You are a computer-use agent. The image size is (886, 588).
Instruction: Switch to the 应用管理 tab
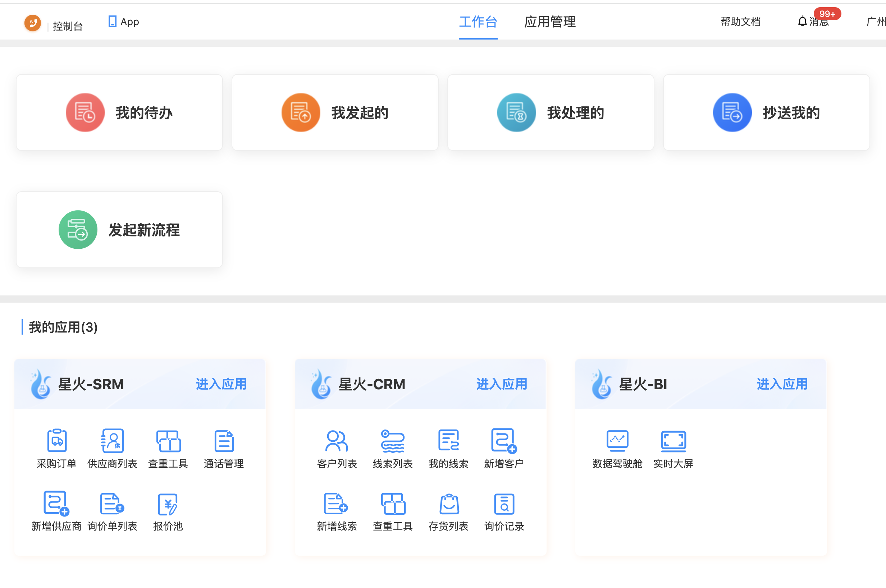tap(550, 22)
